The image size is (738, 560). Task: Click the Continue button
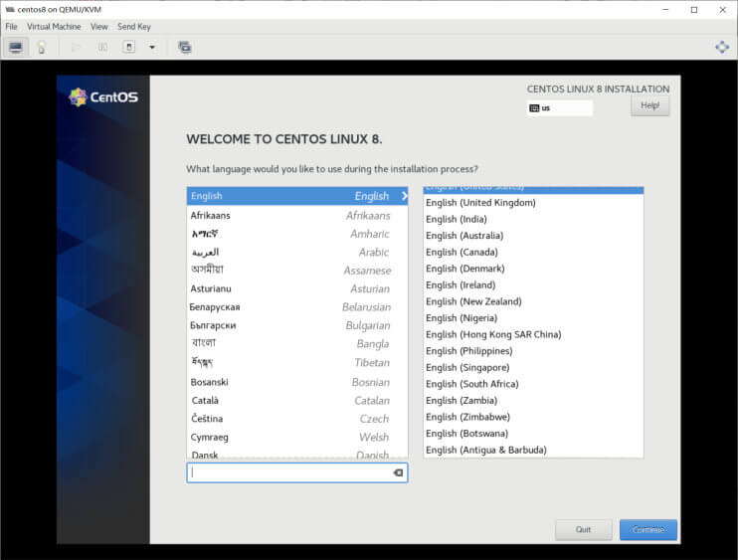coord(648,530)
